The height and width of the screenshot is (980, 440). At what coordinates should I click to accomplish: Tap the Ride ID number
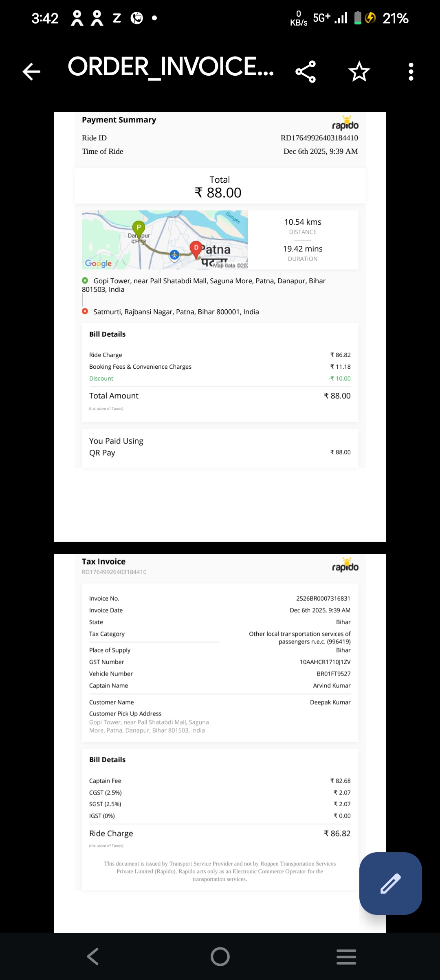319,138
